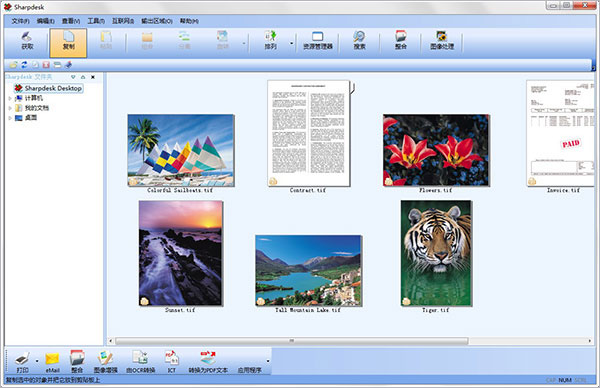
Task: Click the highlighted 复制 (Copy) toolbar button
Action: coord(68,42)
